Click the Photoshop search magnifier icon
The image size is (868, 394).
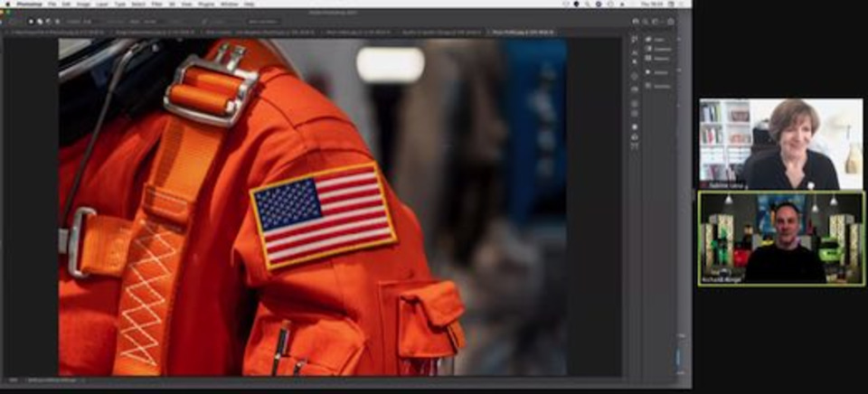coord(645,22)
